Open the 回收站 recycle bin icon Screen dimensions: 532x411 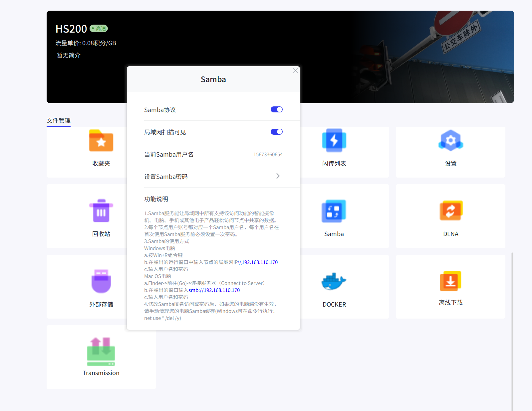(x=101, y=211)
